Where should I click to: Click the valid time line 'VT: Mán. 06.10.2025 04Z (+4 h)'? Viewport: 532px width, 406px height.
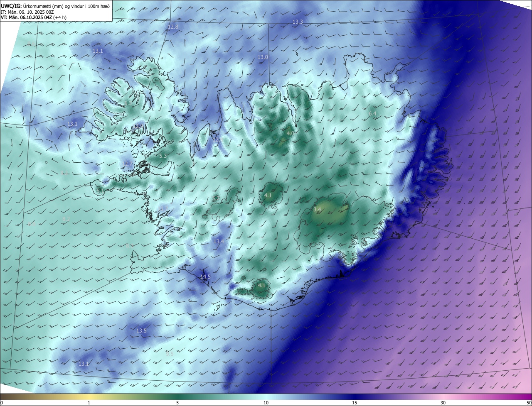click(x=33, y=17)
